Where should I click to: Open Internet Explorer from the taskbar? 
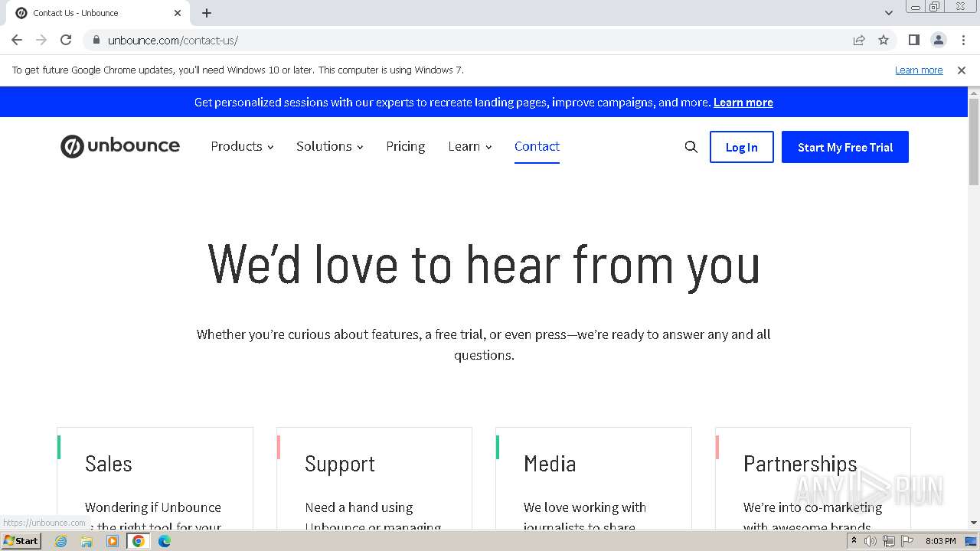click(61, 541)
